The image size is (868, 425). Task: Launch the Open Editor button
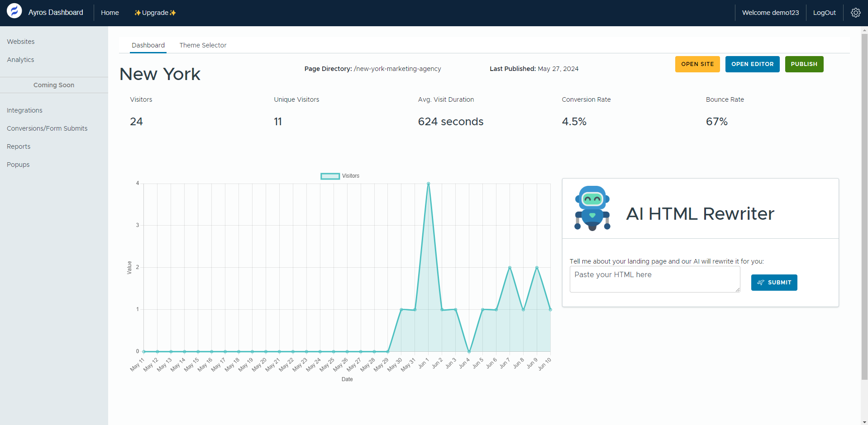[752, 64]
